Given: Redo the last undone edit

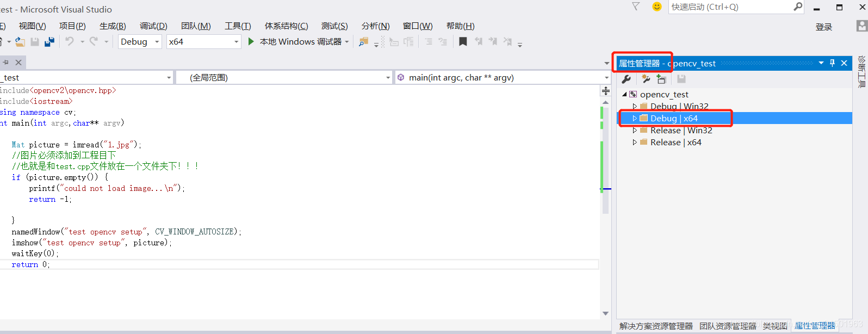Looking at the screenshot, I should (x=94, y=41).
